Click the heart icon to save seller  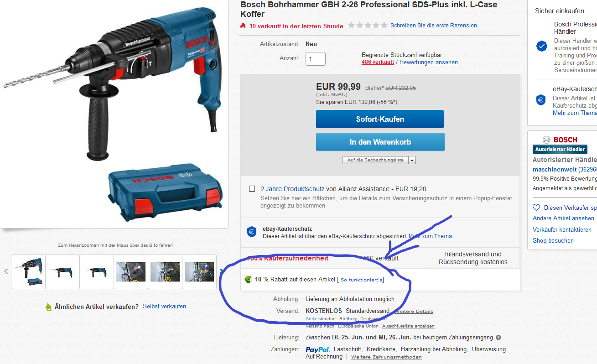536,208
